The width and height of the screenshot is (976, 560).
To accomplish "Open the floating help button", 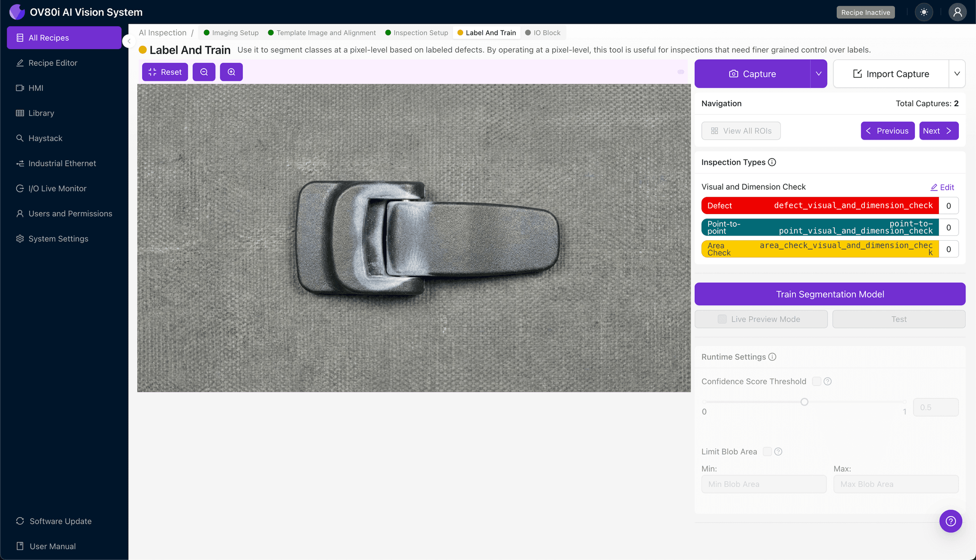I will 951,521.
